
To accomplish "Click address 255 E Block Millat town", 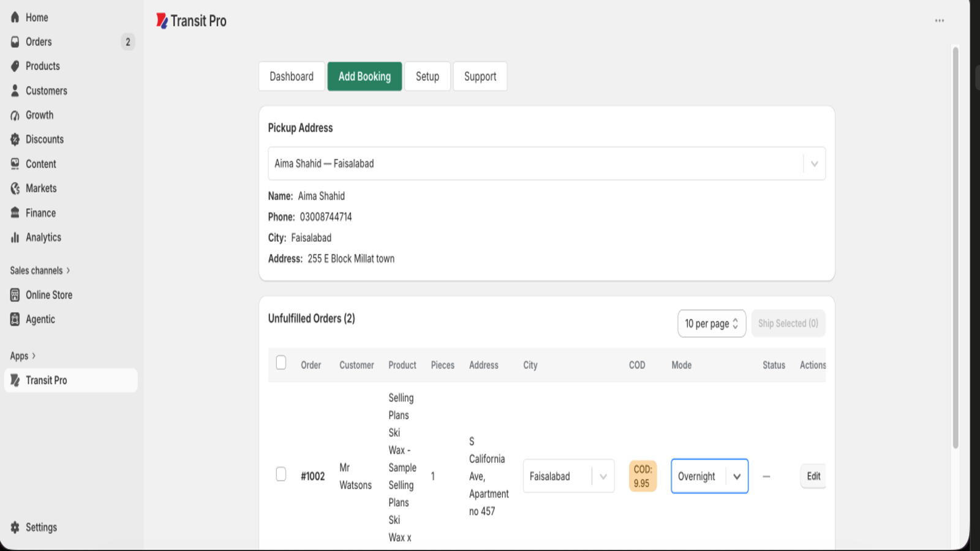I will [351, 258].
